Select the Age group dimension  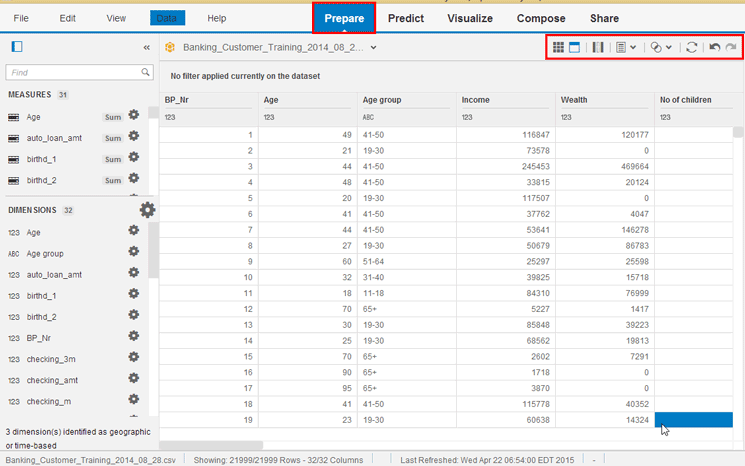pos(45,254)
